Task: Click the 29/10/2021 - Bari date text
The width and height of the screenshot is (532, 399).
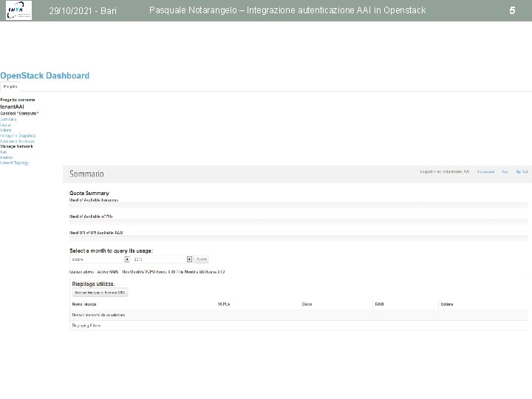Action: point(83,11)
